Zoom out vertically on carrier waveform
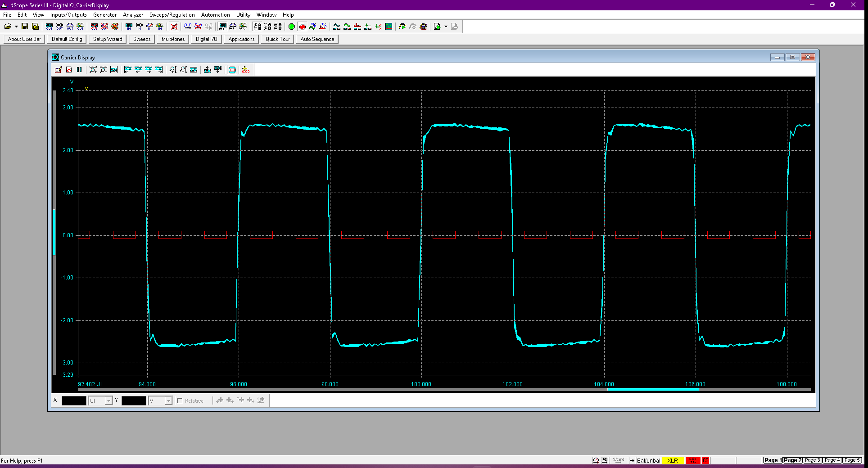This screenshot has height=468, width=868. (183, 70)
